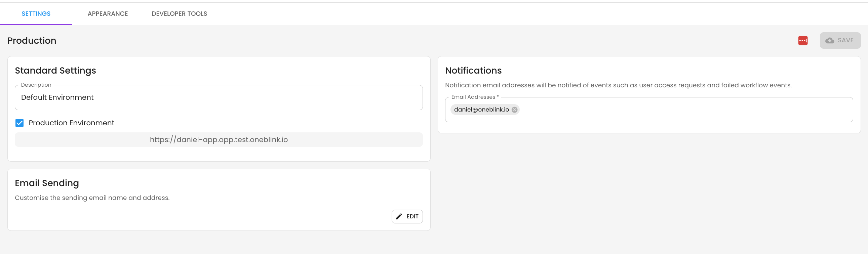This screenshot has width=868, height=254.
Task: Click the Production page heading
Action: tap(32, 40)
